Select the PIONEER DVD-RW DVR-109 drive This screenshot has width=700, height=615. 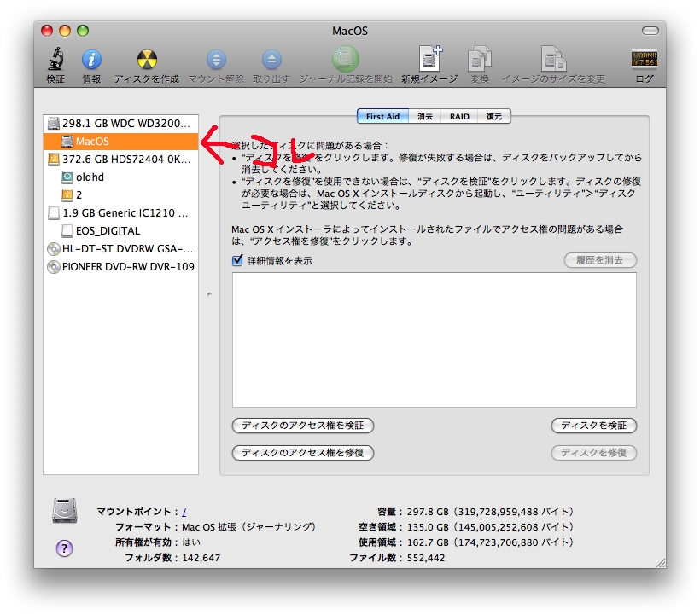pos(120,266)
